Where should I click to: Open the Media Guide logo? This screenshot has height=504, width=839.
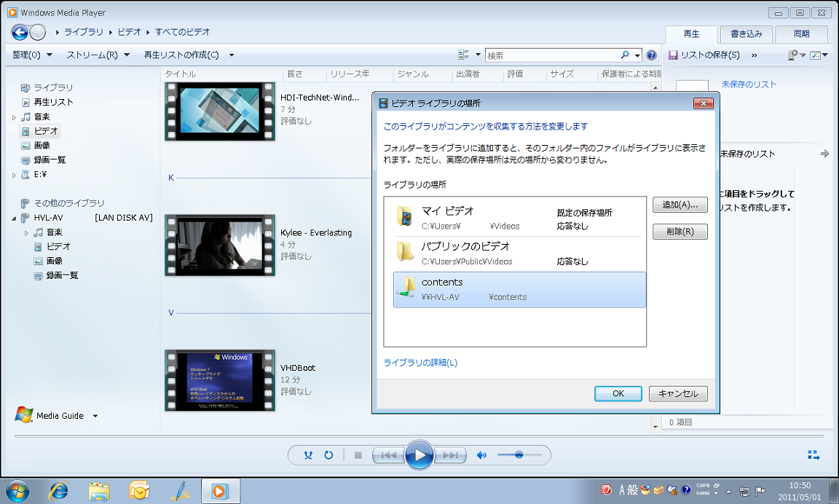click(24, 414)
